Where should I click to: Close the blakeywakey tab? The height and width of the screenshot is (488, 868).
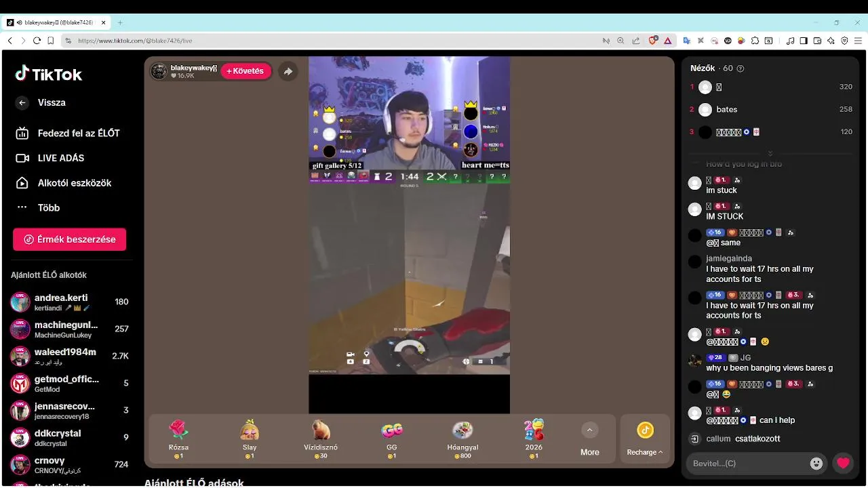[104, 22]
